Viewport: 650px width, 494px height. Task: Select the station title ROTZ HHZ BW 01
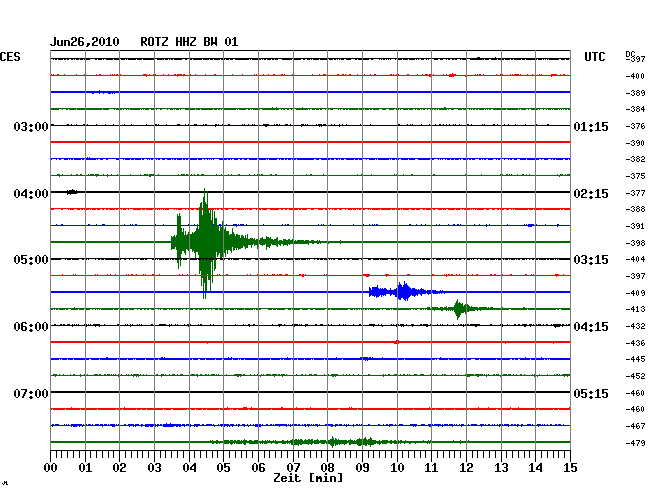click(189, 42)
